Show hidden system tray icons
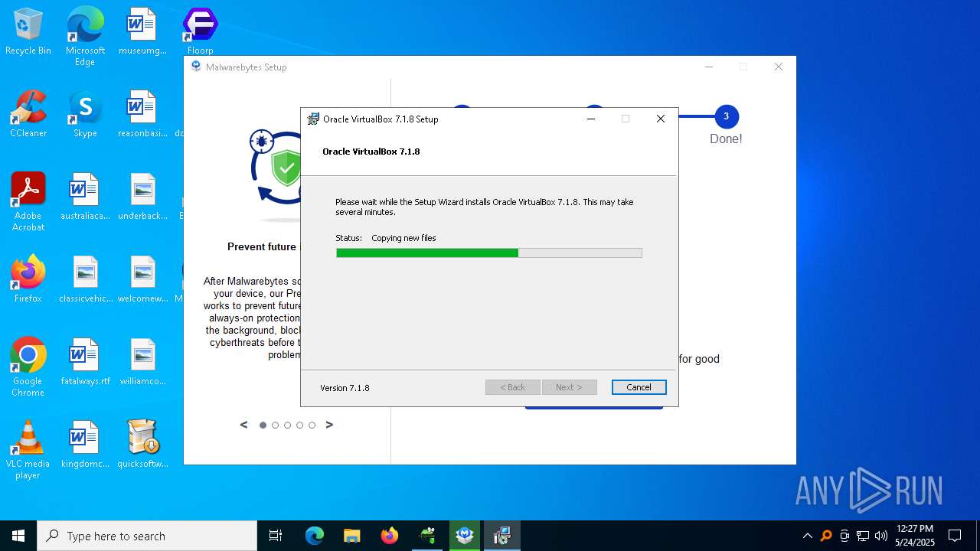980x551 pixels. (807, 536)
